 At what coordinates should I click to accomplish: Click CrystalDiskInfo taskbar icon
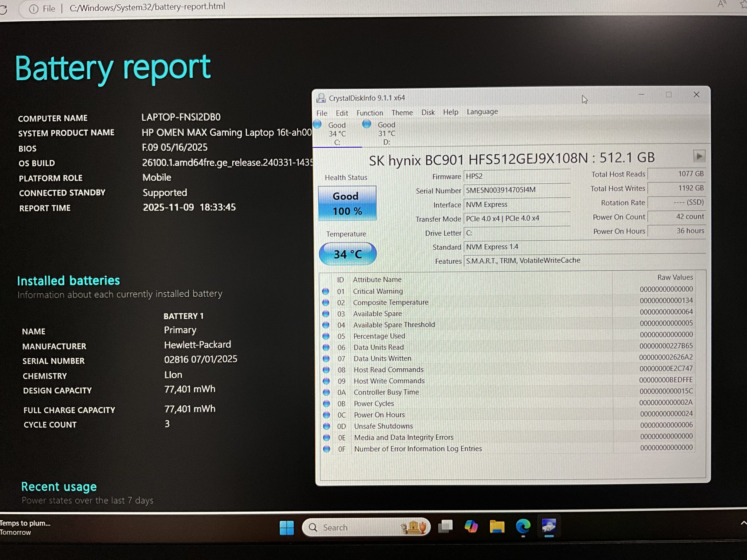coord(549,526)
